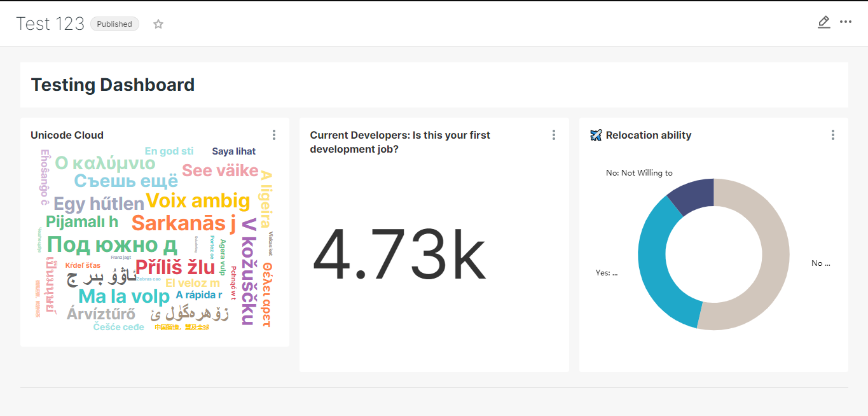Image resolution: width=868 pixels, height=416 pixels.
Task: Click the Unicode Cloud card title
Action: click(x=67, y=135)
